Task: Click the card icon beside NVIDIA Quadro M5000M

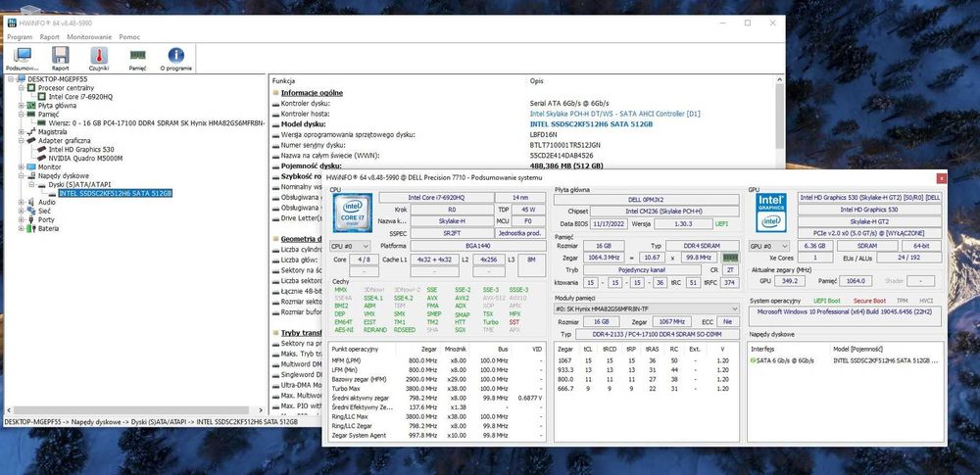Action: 42,158
